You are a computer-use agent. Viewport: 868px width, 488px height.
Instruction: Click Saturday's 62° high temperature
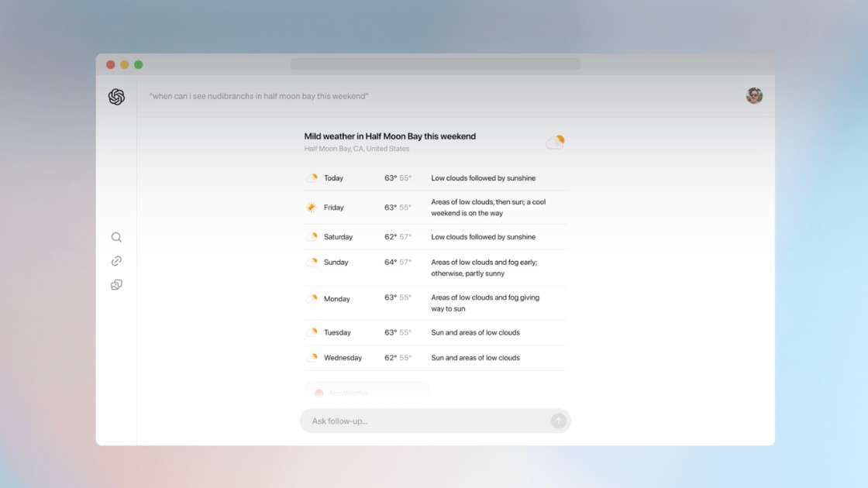point(391,237)
